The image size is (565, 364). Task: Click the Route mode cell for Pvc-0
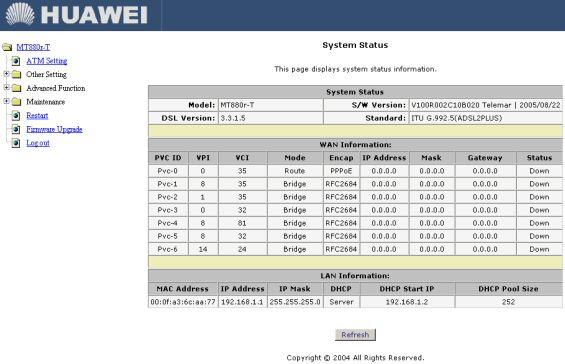coord(295,171)
